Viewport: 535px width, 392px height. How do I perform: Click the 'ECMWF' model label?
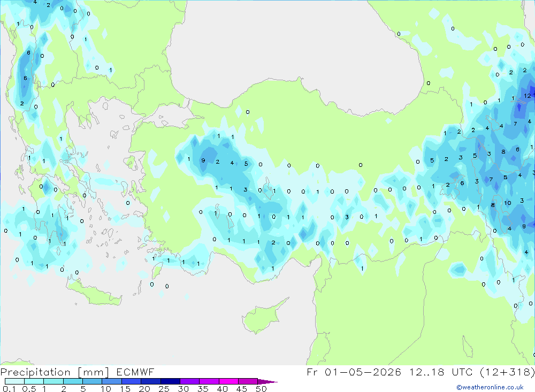click(135, 372)
